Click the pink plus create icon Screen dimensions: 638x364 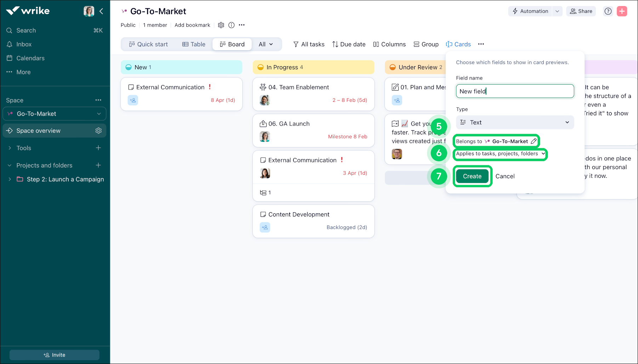622,11
